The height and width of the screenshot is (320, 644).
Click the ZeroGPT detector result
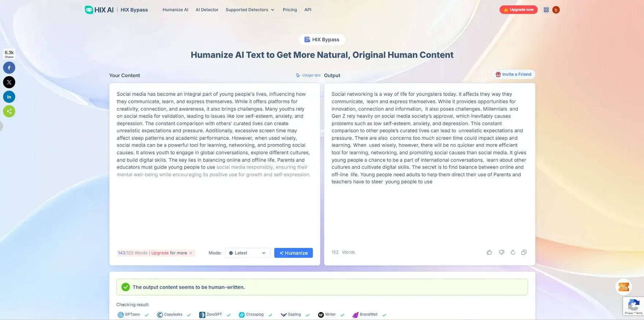(215, 315)
